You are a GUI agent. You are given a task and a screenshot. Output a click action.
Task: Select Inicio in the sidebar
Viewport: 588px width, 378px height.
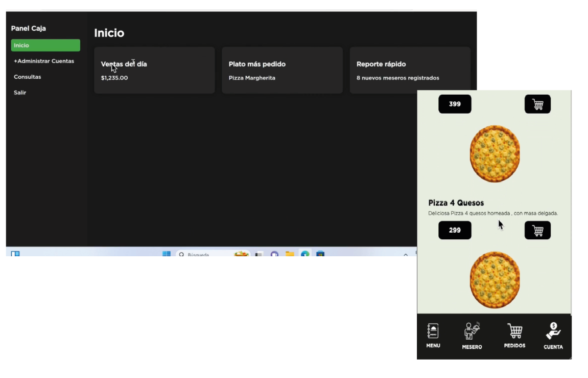pos(45,46)
